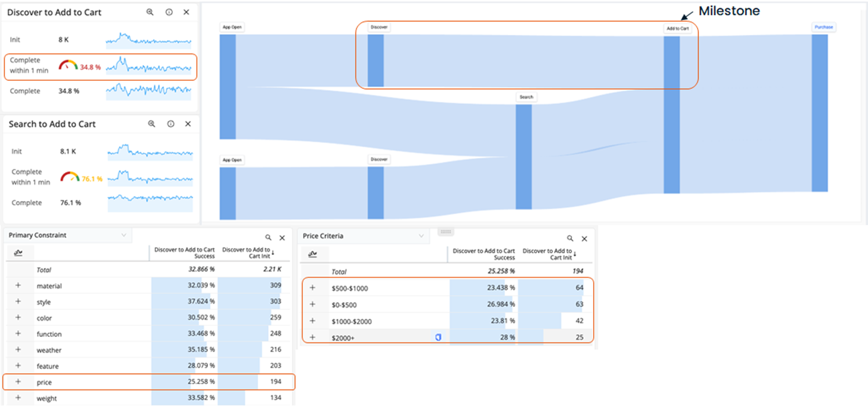Open info icon on Search to Add to Cart
This screenshot has height=419, width=868.
(170, 124)
